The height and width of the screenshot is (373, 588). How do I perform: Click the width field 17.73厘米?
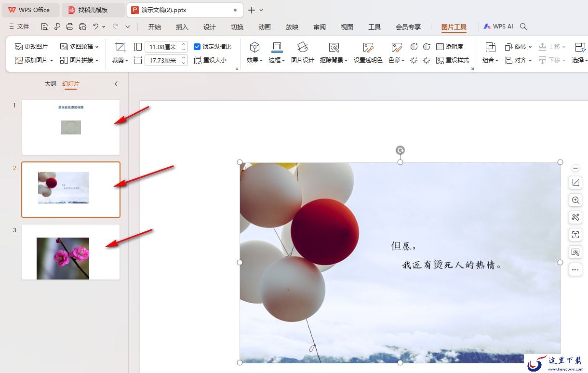(x=163, y=60)
